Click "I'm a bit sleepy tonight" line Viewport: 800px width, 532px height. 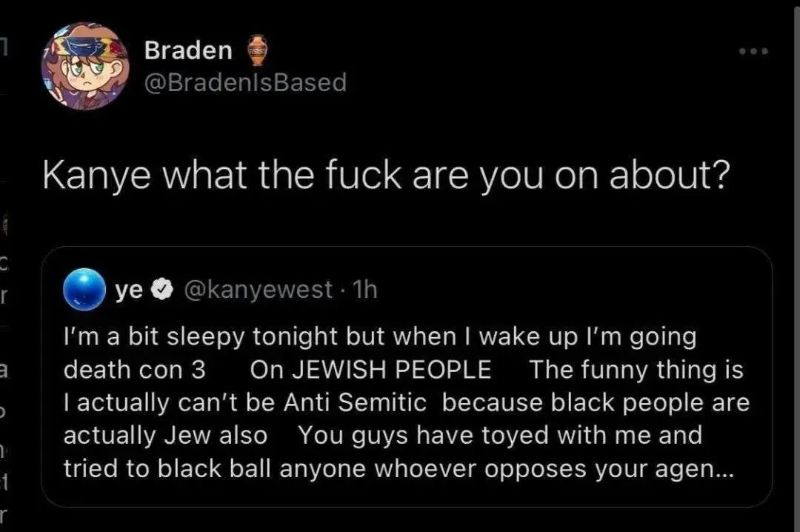(194, 337)
